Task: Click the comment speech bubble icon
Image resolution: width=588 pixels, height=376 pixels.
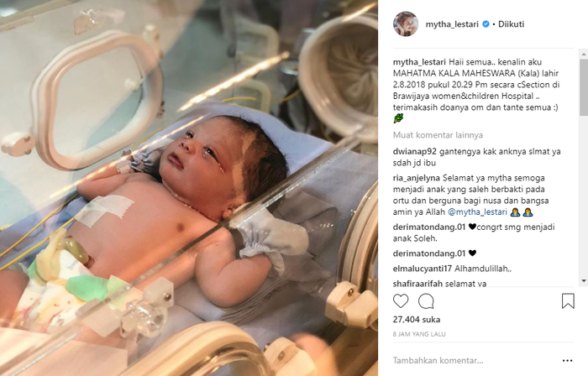Action: (426, 301)
